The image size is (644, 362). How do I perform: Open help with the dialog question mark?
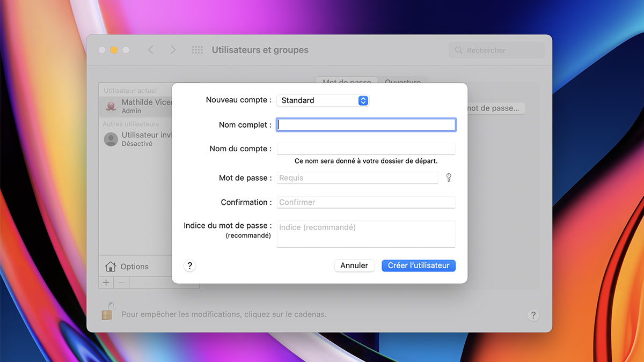(x=189, y=265)
